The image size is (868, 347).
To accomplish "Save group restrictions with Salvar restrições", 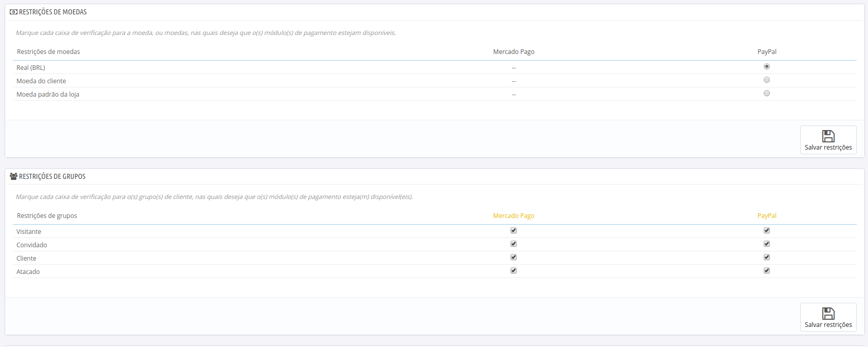I will click(828, 317).
